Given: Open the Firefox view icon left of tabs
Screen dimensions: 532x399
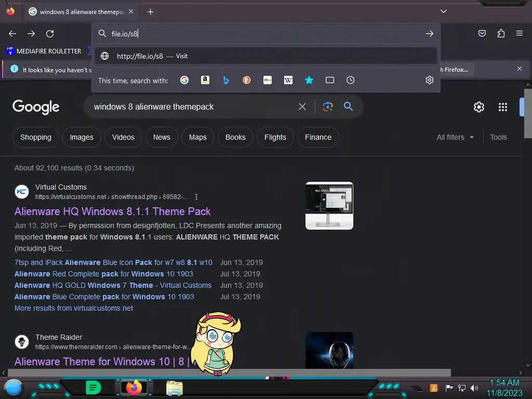Looking at the screenshot, I should 10,11.
